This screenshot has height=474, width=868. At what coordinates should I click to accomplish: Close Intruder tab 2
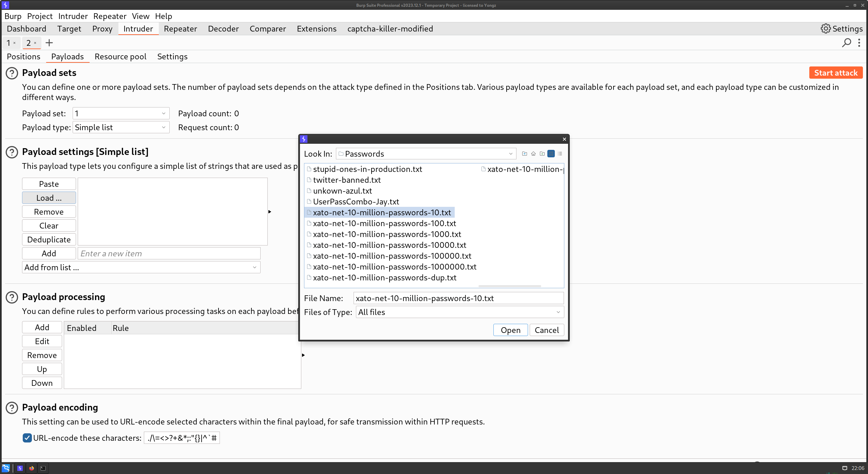pyautogui.click(x=35, y=43)
